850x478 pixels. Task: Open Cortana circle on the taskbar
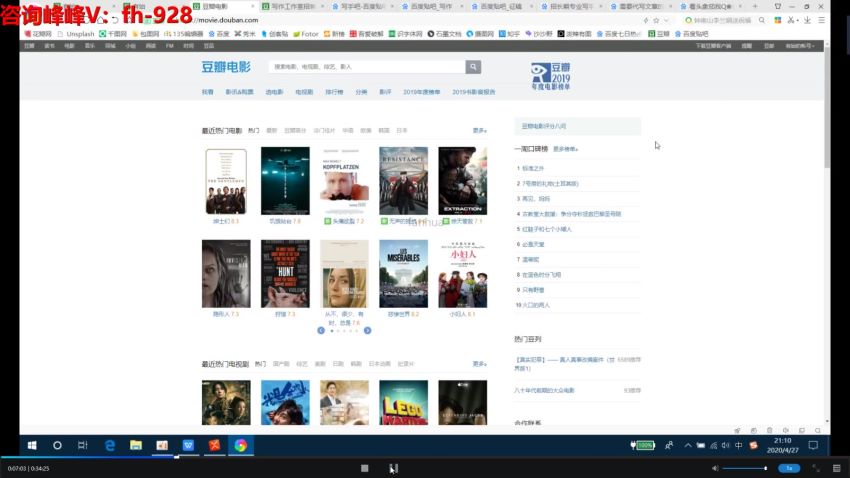point(57,445)
